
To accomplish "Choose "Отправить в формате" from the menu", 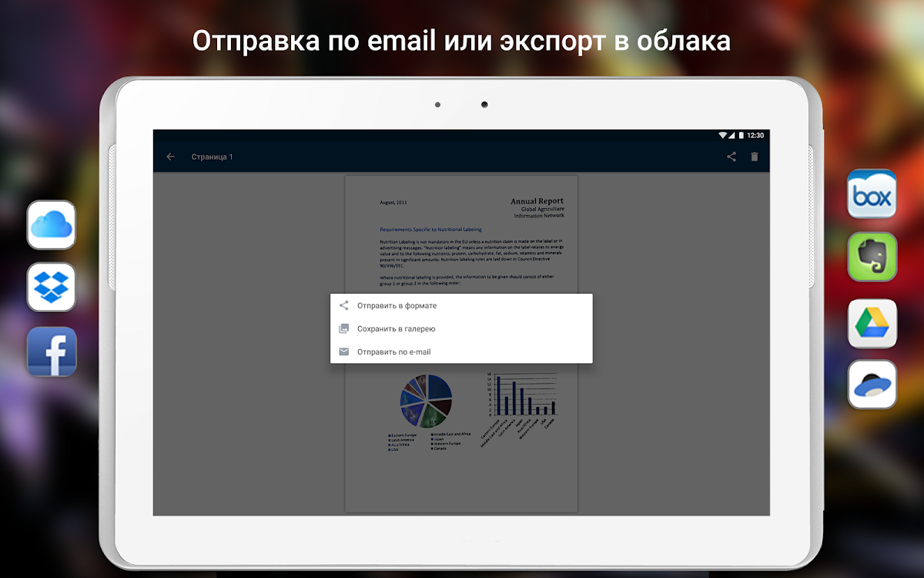I will pyautogui.click(x=397, y=306).
